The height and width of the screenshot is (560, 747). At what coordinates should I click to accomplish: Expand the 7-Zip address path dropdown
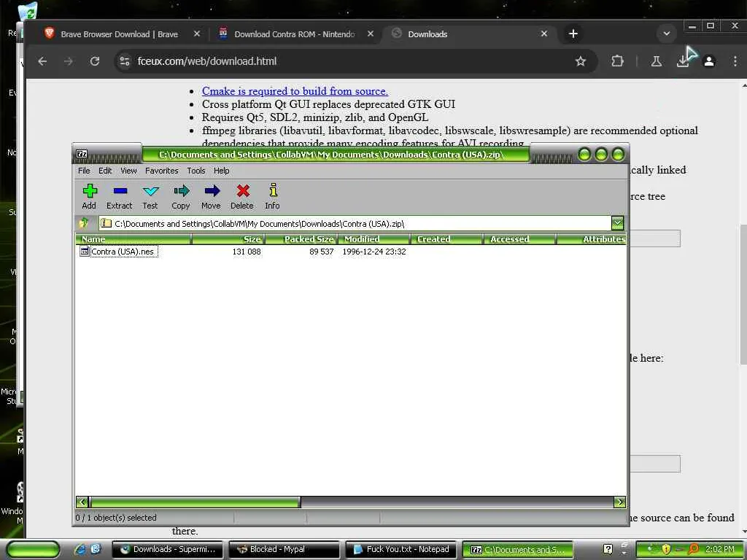tap(617, 223)
